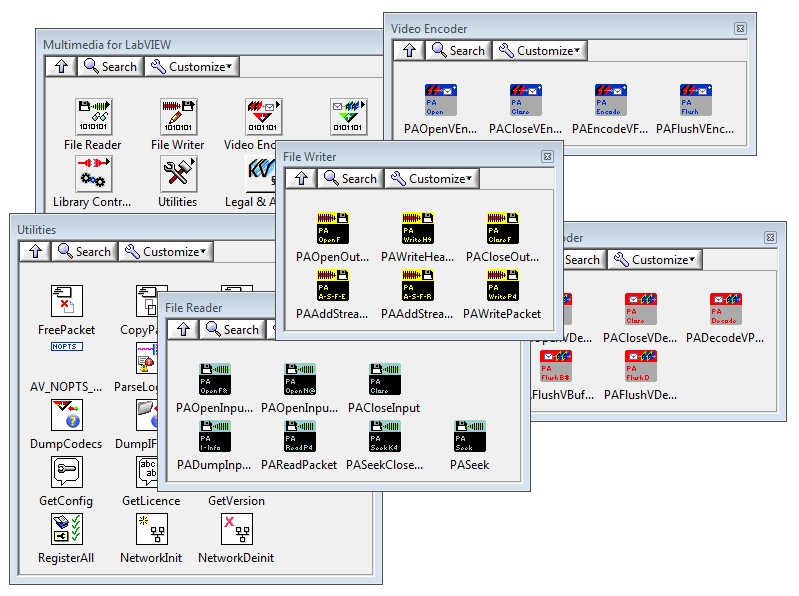Open the Customize dropdown in File Writer palette
This screenshot has height=596, width=799.
coord(432,179)
